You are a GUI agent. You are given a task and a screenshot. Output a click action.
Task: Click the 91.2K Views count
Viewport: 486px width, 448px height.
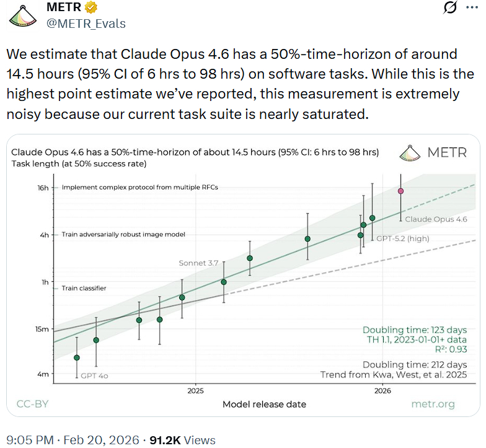point(180,440)
